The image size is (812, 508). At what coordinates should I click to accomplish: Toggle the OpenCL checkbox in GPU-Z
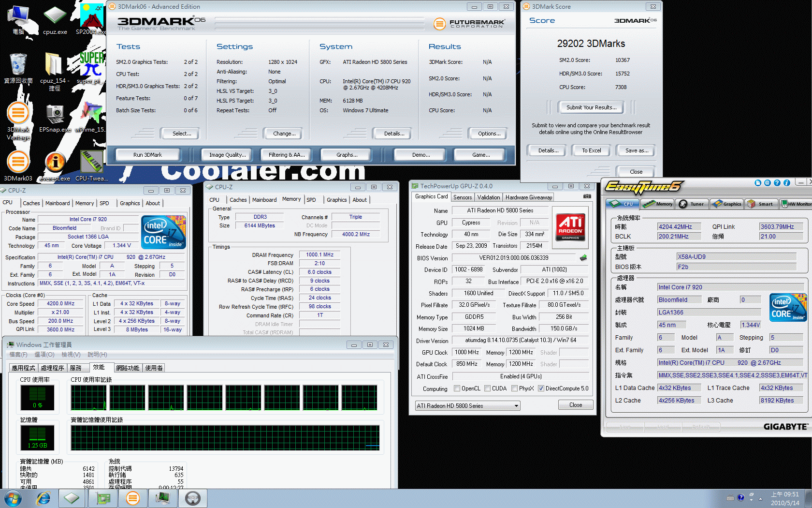click(457, 388)
